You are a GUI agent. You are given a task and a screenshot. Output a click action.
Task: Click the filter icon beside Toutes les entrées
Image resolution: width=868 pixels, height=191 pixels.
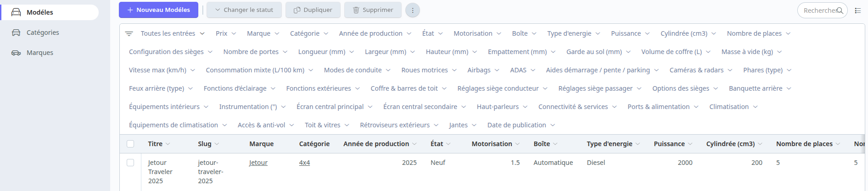[x=129, y=33]
